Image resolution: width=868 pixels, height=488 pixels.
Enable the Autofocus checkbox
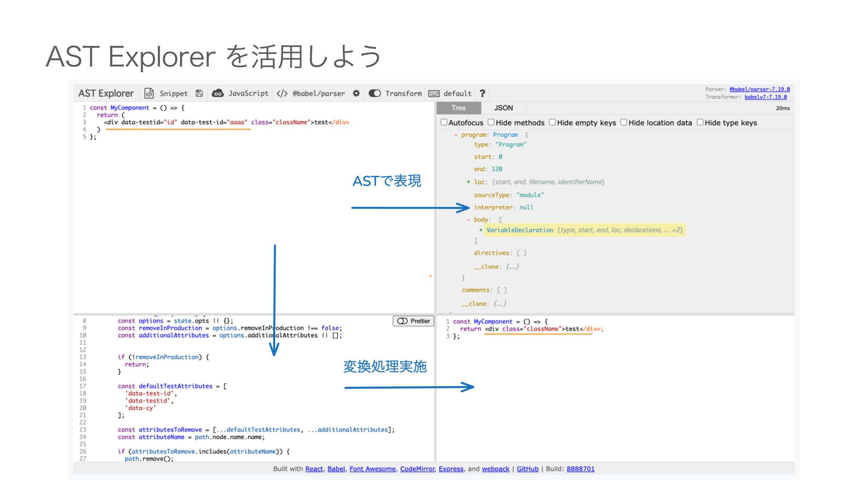point(444,122)
